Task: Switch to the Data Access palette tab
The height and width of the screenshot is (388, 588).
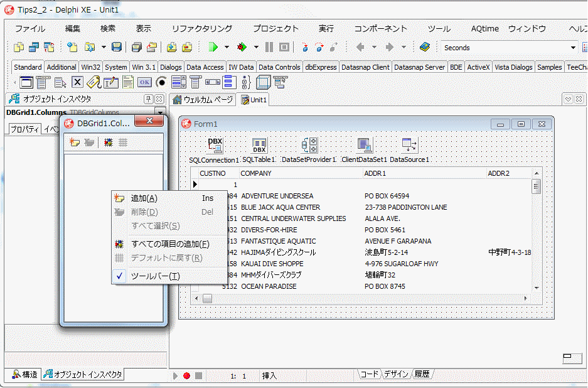Action: coord(205,67)
